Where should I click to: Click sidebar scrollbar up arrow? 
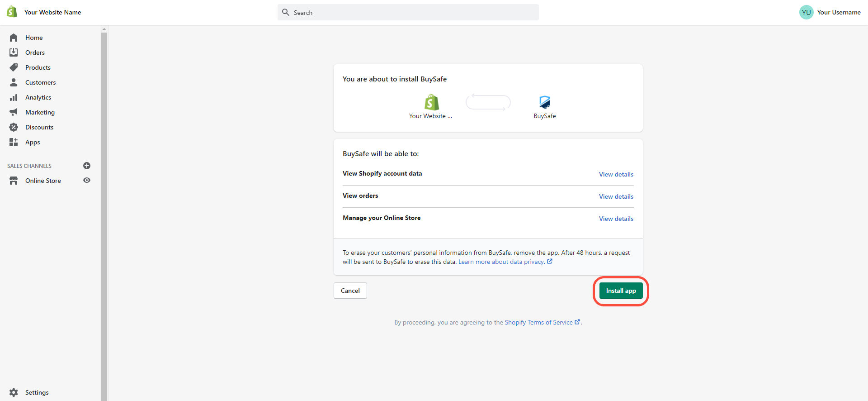pyautogui.click(x=104, y=29)
